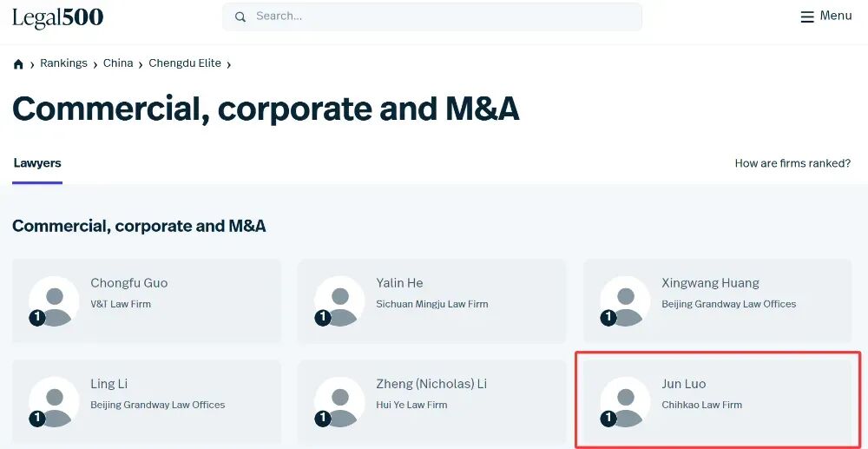Click Chongfu Guo's avatar icon
Image resolution: width=868 pixels, height=449 pixels.
[54, 301]
